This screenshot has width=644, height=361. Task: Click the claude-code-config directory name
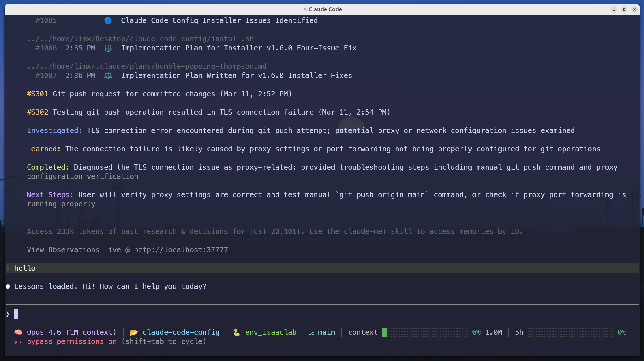(181, 332)
